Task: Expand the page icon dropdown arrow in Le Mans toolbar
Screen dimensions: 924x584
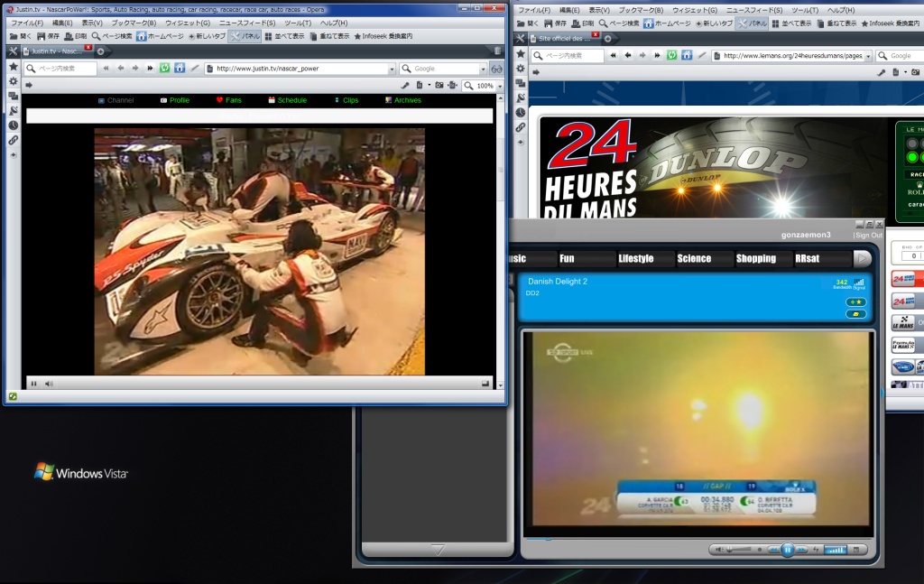Action: [x=905, y=72]
